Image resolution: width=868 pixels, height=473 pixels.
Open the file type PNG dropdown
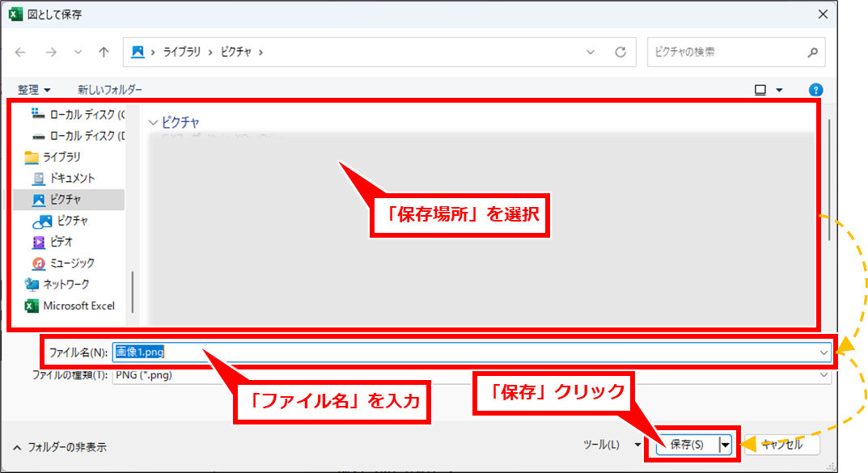coord(824,375)
